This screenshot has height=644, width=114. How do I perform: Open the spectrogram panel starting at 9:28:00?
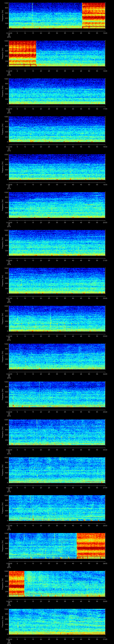pyautogui.click(x=57, y=546)
